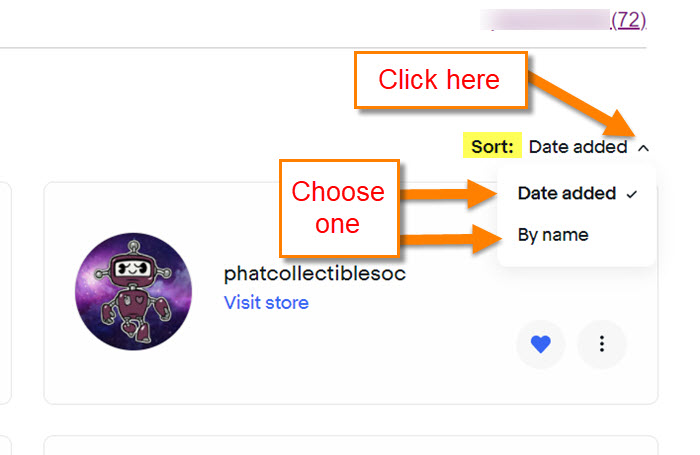This screenshot has width=700, height=455.
Task: Open the three-dot more options menu
Action: [602, 344]
